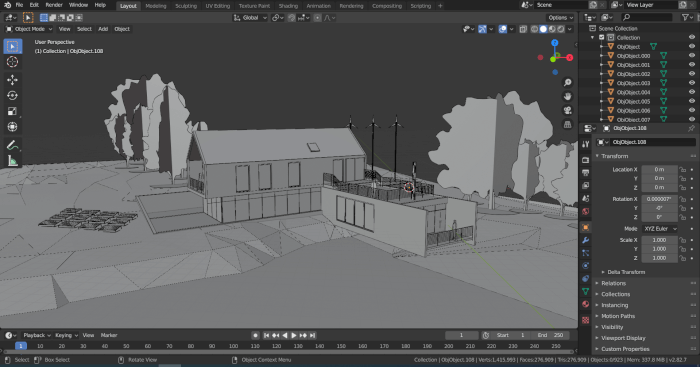Open the timeline Marker menu
700x367 pixels.
click(109, 335)
